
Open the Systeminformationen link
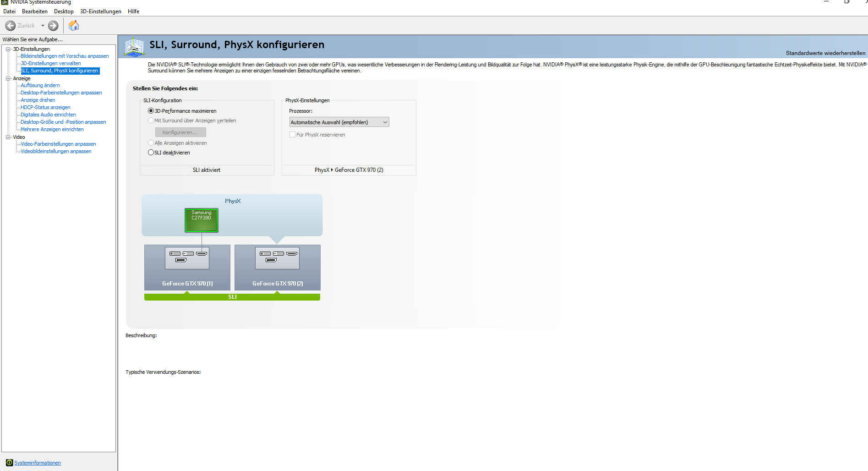coord(38,463)
